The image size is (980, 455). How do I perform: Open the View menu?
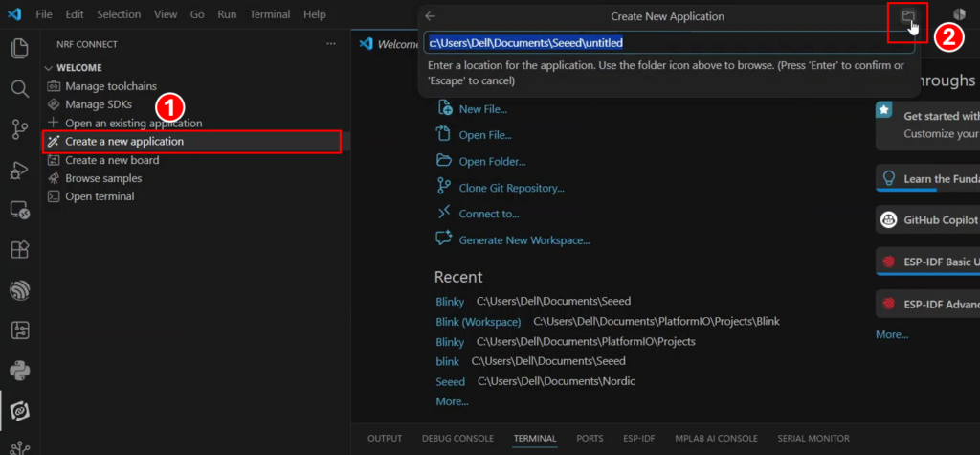(x=165, y=14)
